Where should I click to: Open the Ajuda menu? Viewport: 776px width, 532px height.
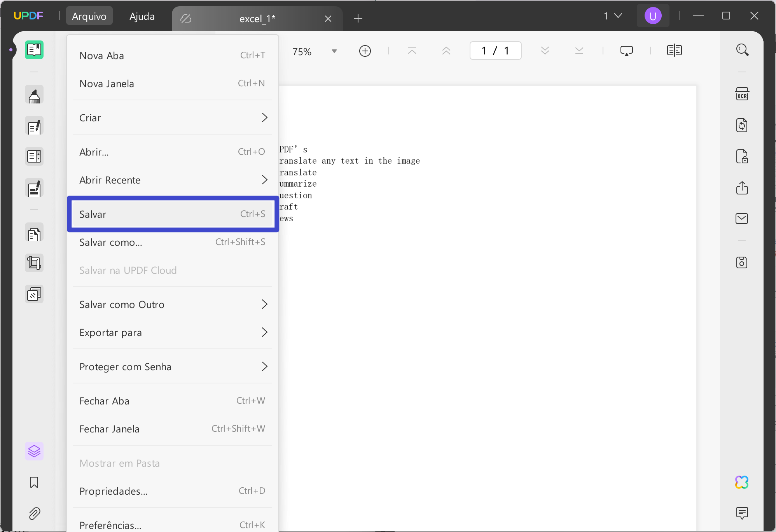pyautogui.click(x=142, y=16)
